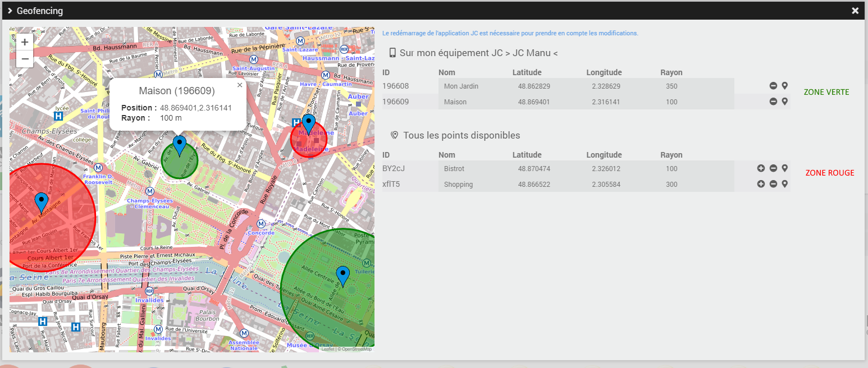
Task: Click the Madeleine red zone marker
Action: click(x=309, y=125)
